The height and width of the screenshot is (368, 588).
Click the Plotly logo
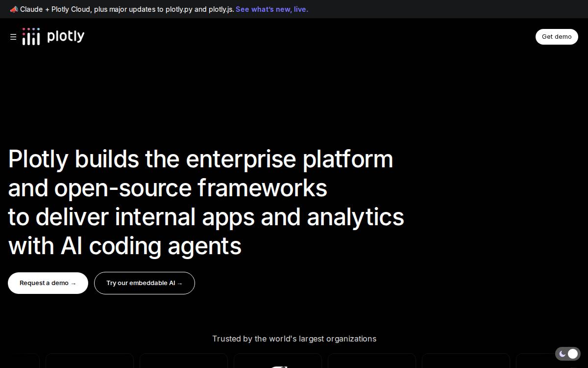tap(53, 36)
